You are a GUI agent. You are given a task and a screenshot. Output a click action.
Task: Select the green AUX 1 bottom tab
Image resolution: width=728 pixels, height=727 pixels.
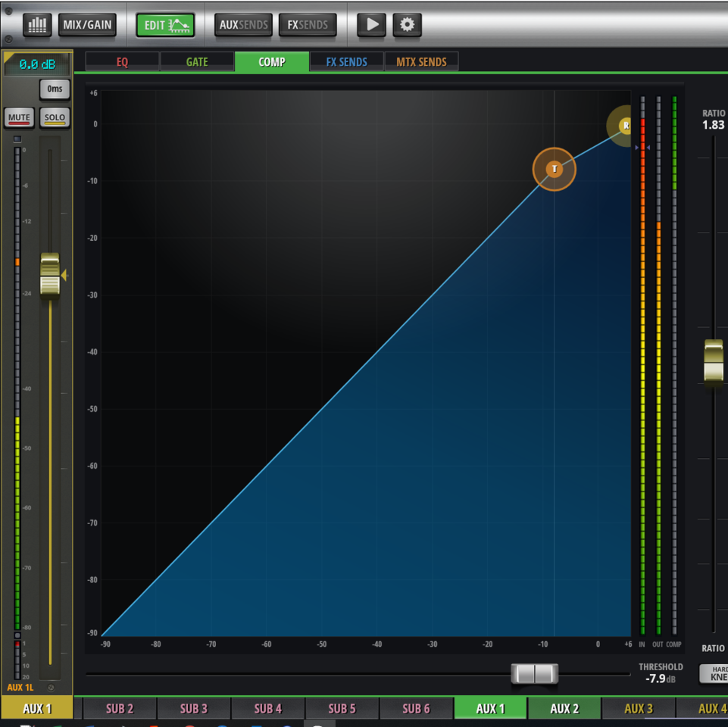(x=490, y=708)
